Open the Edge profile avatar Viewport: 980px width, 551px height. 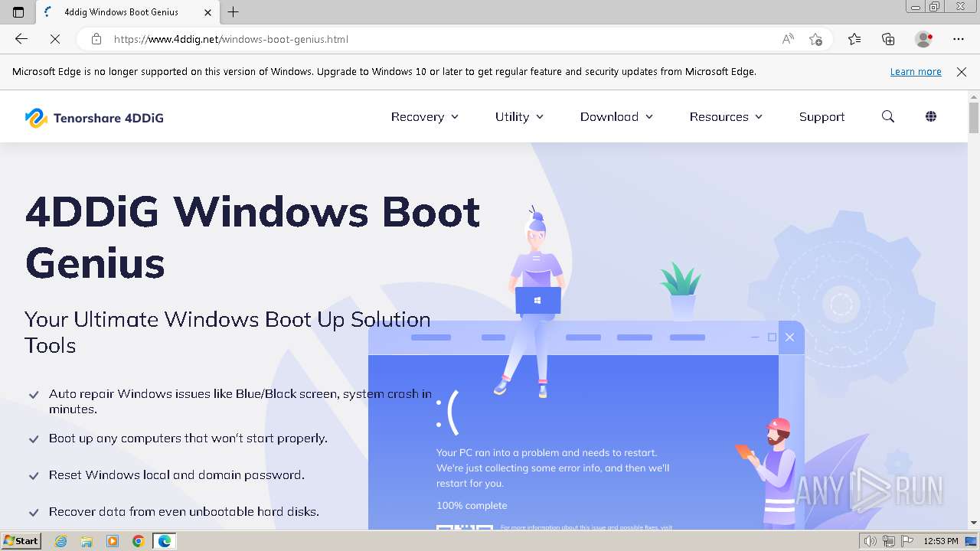point(924,39)
